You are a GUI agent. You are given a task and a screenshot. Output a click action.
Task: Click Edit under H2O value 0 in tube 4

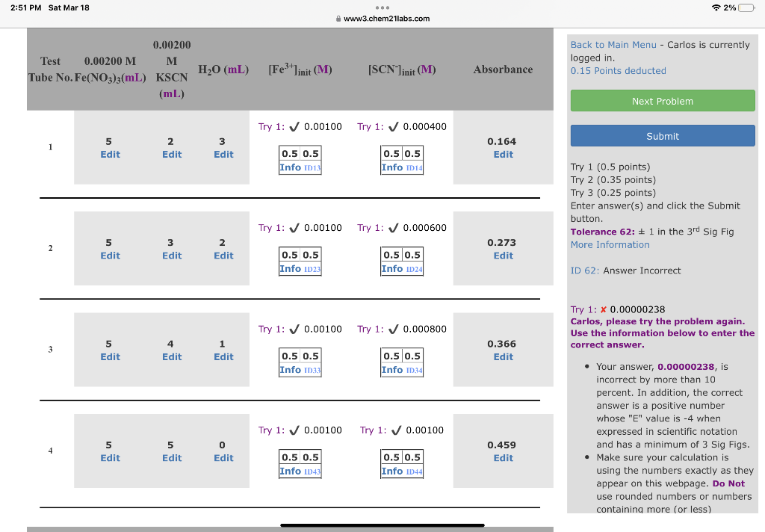pos(223,457)
